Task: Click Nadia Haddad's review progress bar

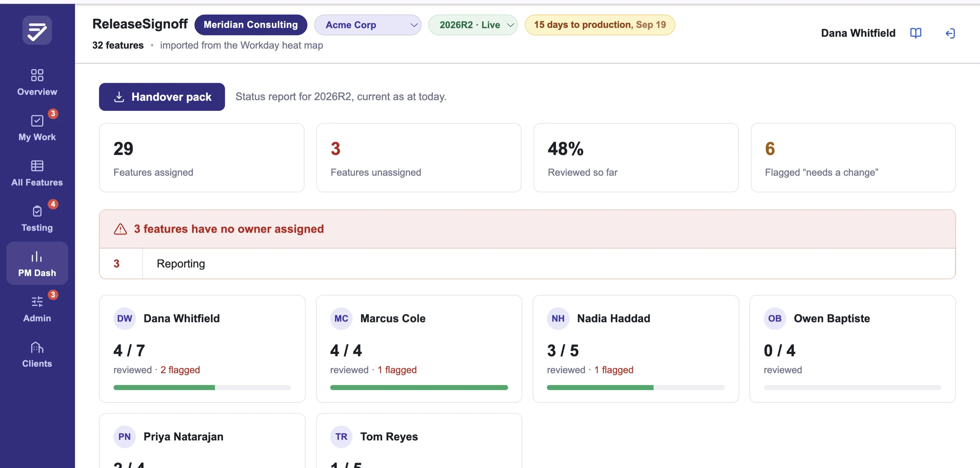Action: (636, 388)
